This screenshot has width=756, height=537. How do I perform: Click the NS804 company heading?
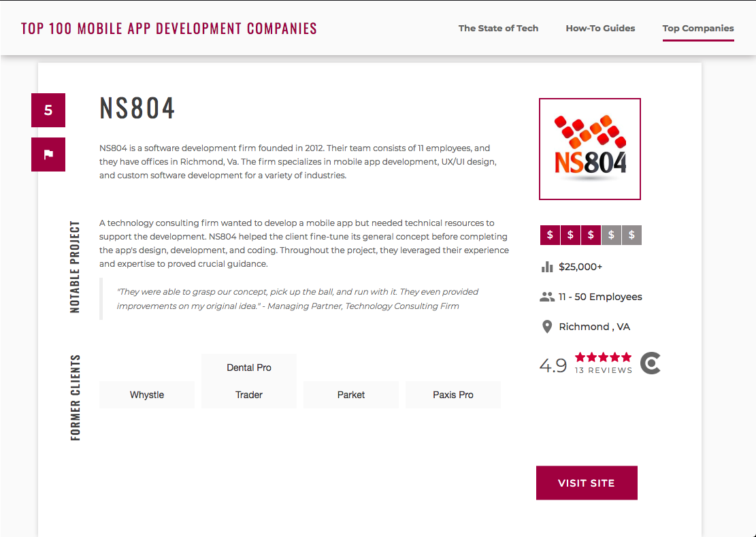pyautogui.click(x=137, y=108)
